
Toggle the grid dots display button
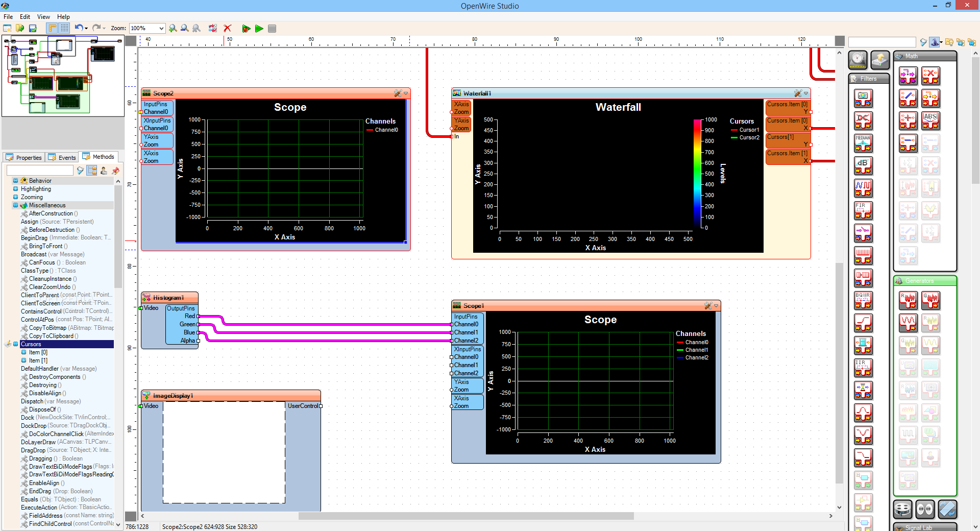click(64, 29)
